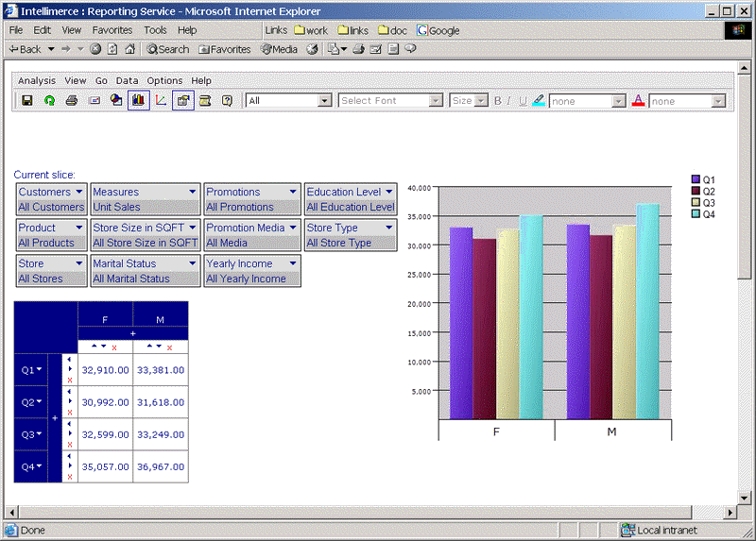Open the report View menu
756x541 pixels.
pyautogui.click(x=76, y=80)
